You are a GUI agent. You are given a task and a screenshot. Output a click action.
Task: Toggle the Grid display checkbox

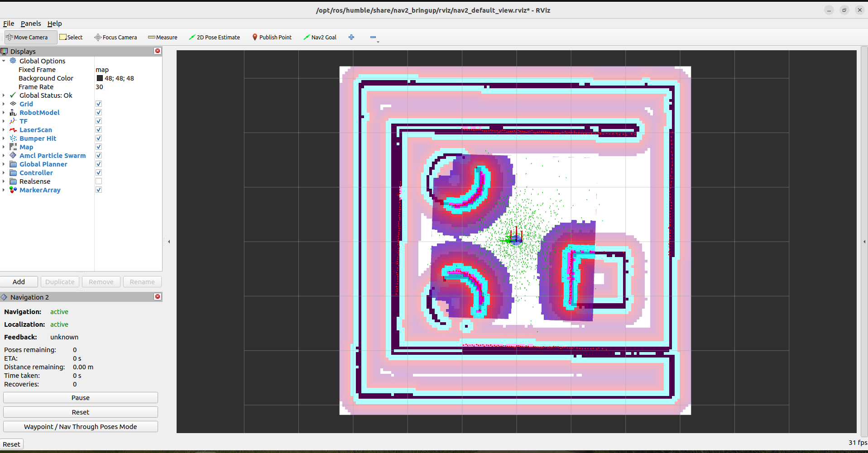99,104
